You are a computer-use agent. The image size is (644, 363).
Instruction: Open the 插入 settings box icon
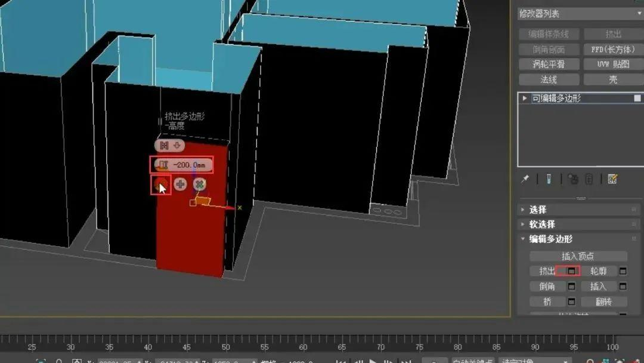623,287
